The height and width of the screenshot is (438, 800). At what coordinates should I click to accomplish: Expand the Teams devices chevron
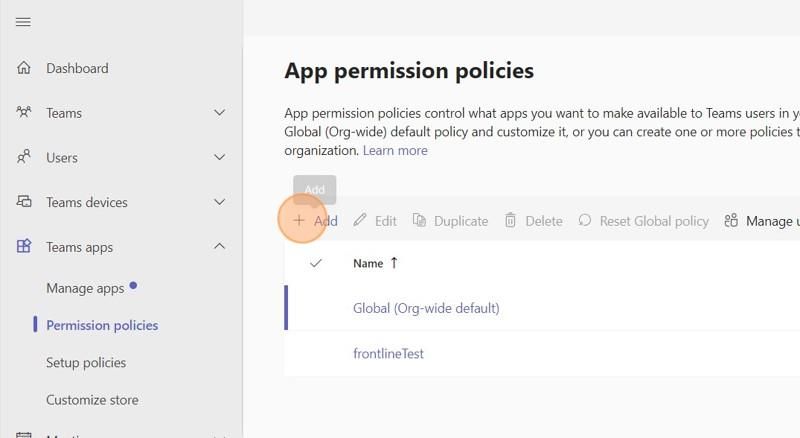(x=219, y=202)
